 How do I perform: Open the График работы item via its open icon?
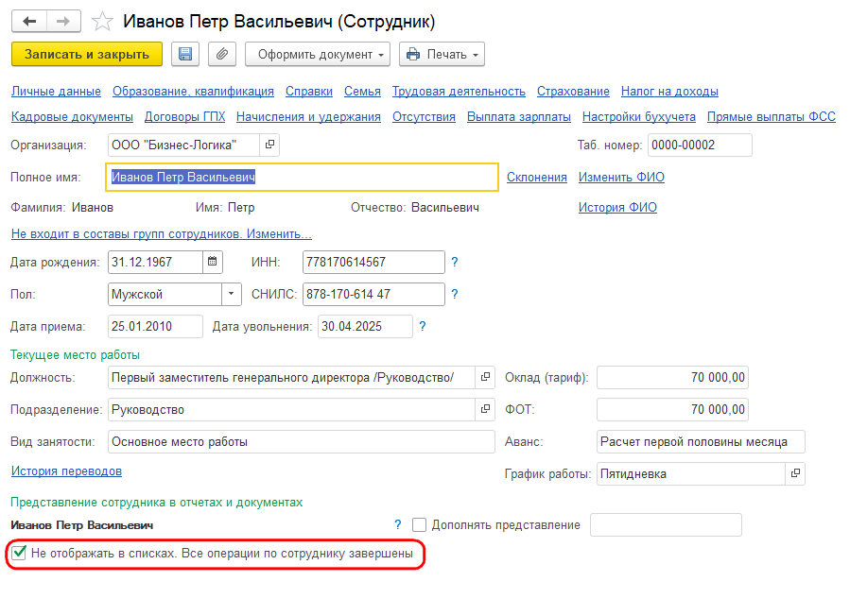click(x=795, y=473)
